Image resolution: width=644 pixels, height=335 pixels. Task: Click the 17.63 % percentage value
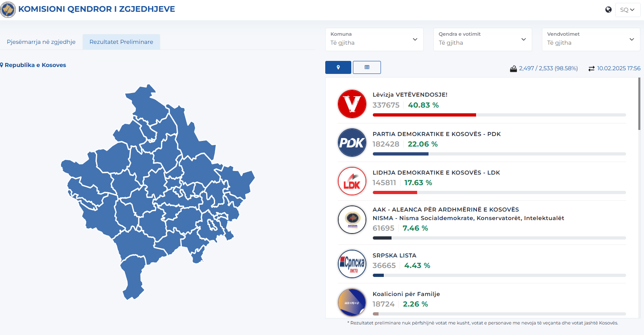(x=418, y=183)
